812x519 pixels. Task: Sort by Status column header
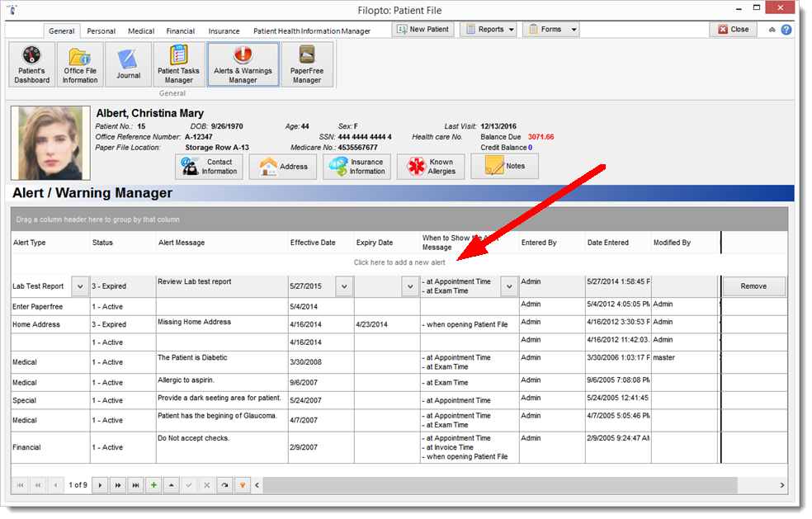123,243
